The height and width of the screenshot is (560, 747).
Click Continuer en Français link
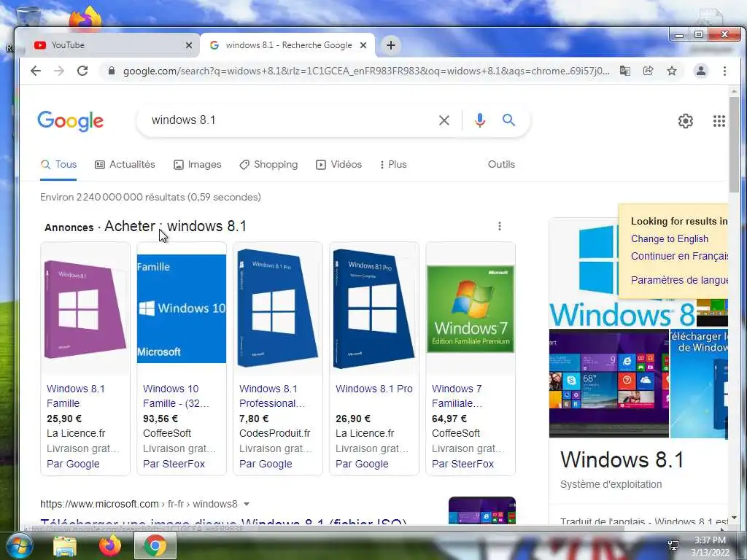679,256
